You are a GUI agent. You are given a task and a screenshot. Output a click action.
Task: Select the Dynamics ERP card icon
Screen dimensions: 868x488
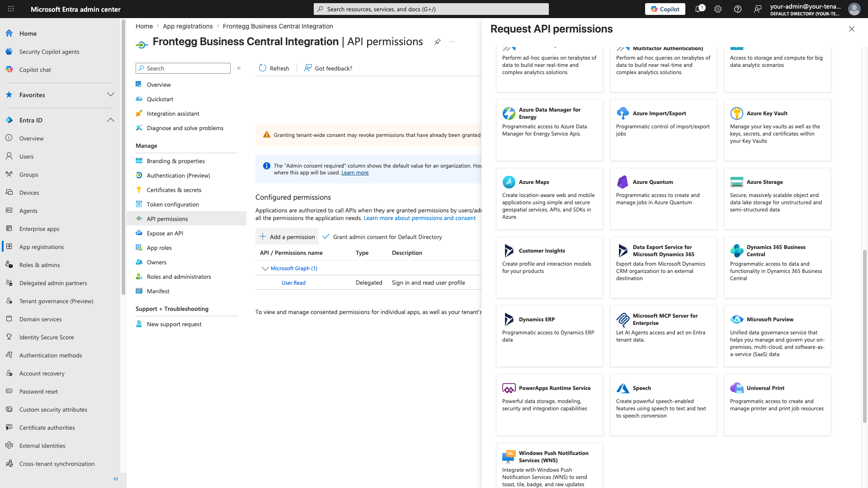[x=509, y=319]
